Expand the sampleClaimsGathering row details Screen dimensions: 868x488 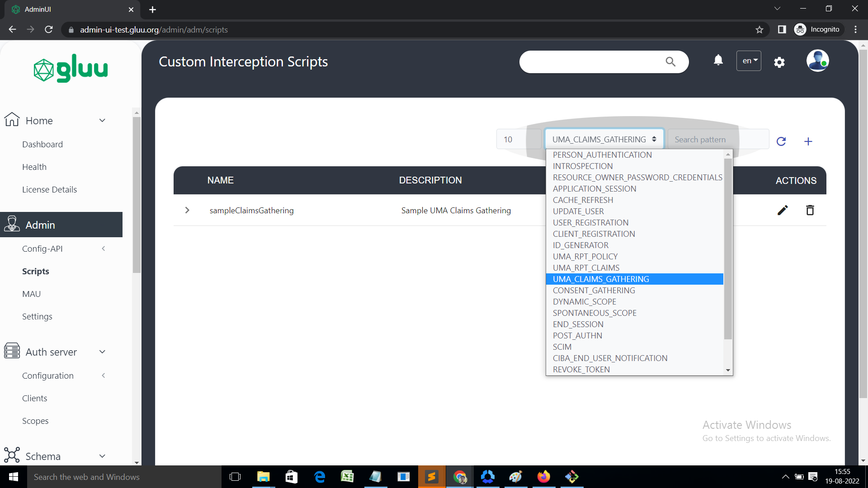click(x=187, y=210)
